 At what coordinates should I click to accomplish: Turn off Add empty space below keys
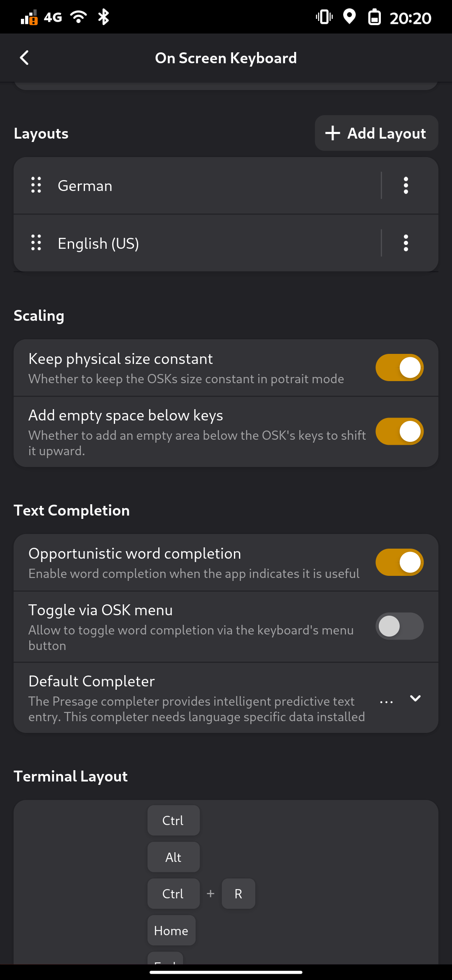pos(399,431)
